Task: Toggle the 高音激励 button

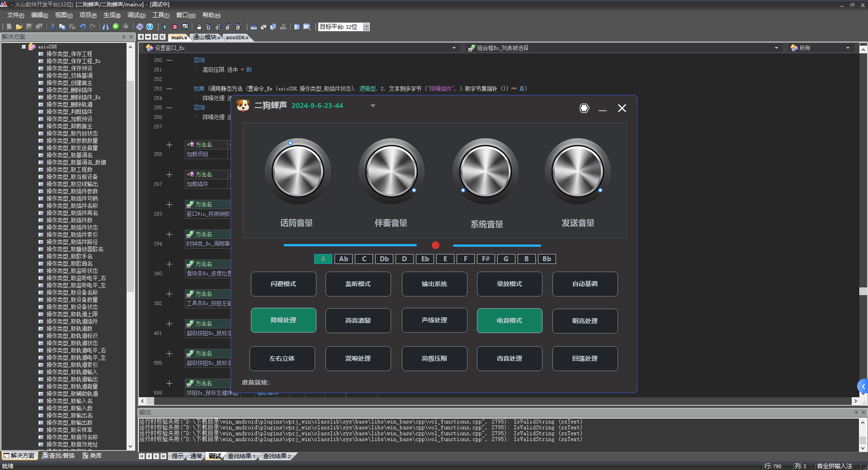Action: tap(358, 320)
